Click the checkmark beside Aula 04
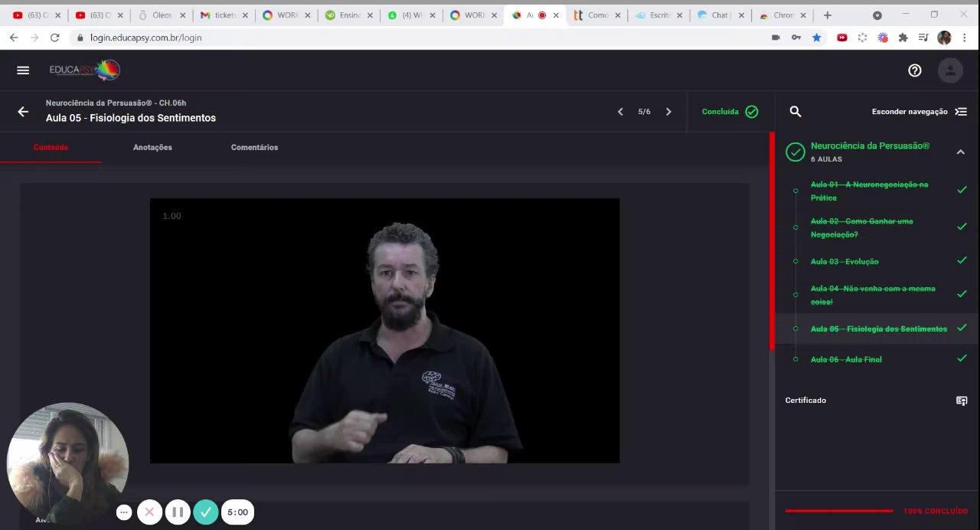 962,294
